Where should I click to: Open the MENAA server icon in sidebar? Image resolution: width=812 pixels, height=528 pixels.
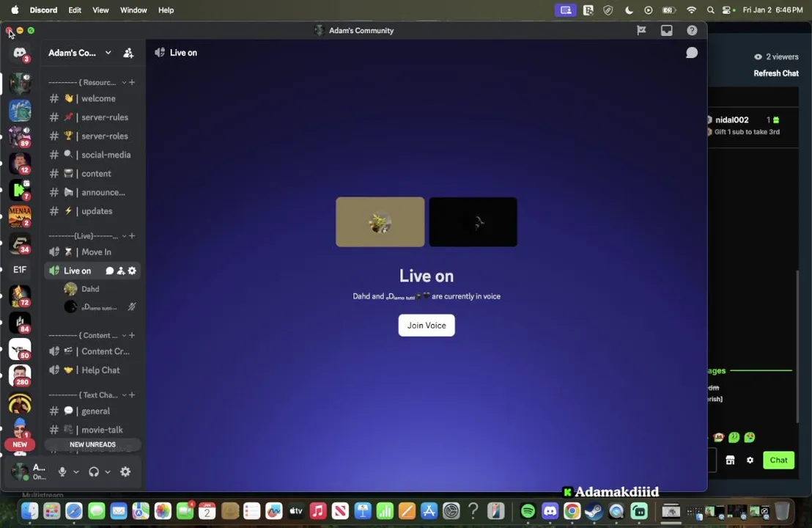click(20, 216)
